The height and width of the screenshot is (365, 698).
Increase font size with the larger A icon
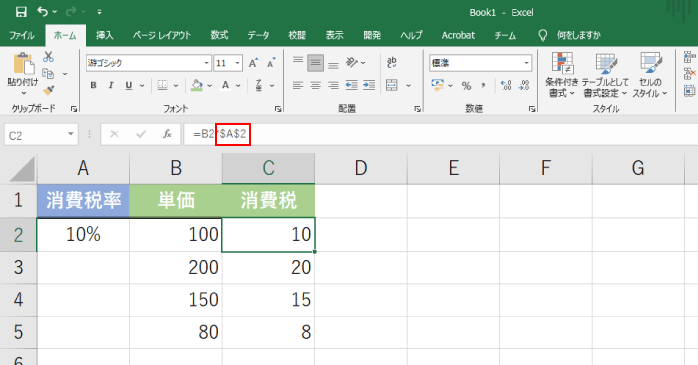(253, 63)
